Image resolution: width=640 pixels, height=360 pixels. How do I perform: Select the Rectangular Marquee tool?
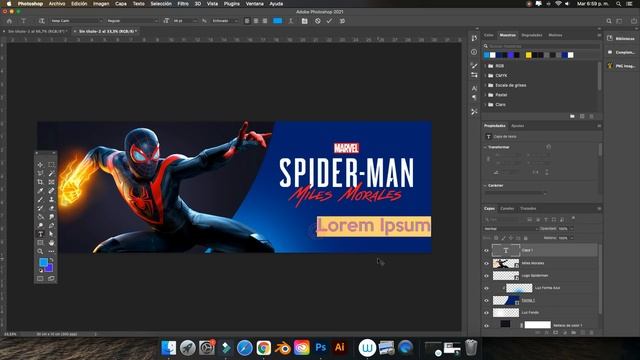click(51, 164)
